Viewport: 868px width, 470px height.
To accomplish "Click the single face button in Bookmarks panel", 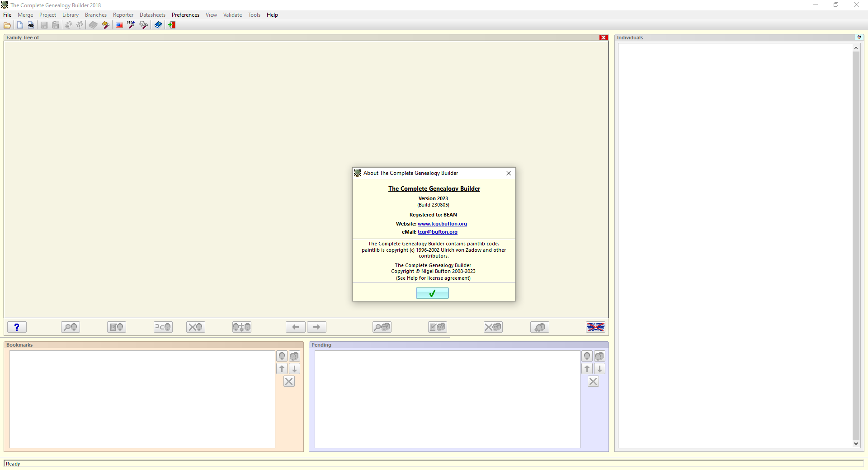I will click(282, 356).
